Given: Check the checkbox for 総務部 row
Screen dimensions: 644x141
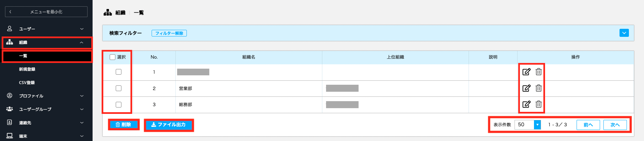Looking at the screenshot, I should [118, 104].
